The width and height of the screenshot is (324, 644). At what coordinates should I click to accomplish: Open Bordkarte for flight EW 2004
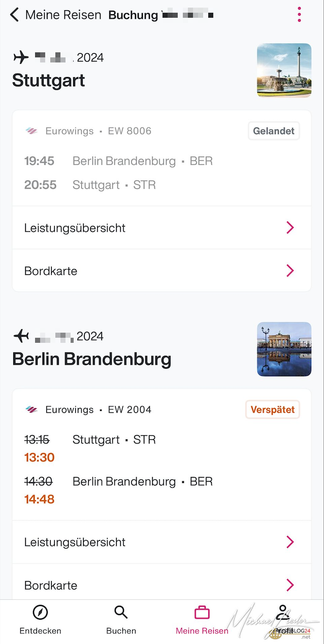(x=161, y=585)
